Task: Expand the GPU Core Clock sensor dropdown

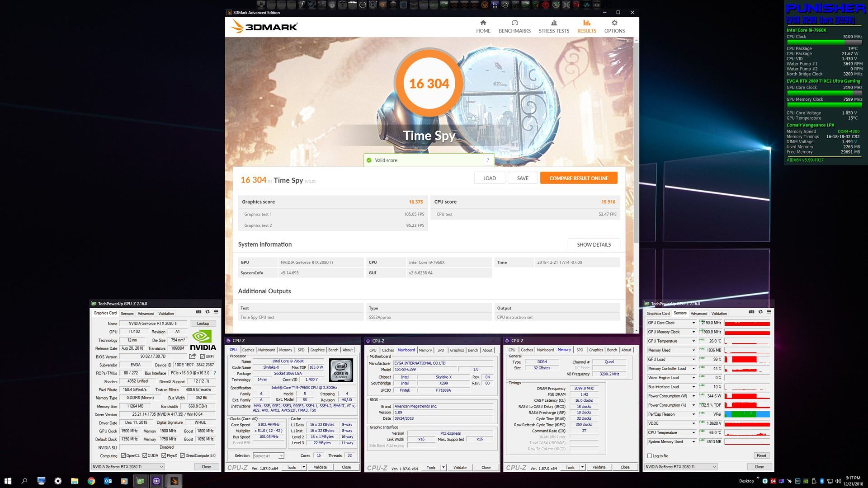Action: [693, 323]
